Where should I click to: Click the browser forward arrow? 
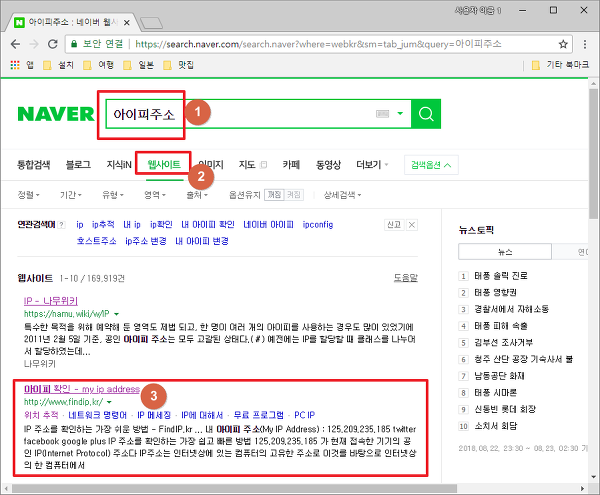tap(34, 44)
